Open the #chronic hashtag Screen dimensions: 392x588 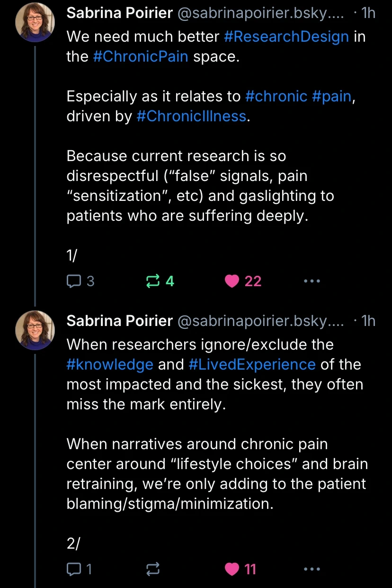[x=276, y=96]
